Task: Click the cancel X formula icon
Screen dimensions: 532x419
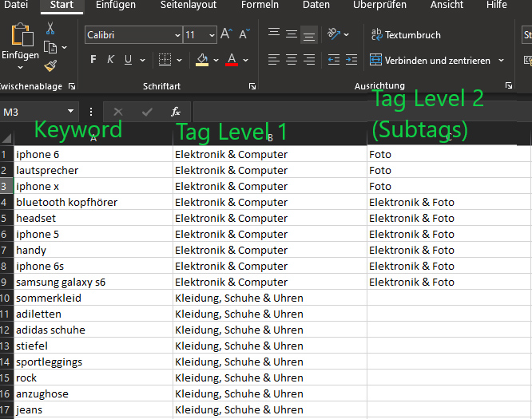Action: [x=118, y=112]
